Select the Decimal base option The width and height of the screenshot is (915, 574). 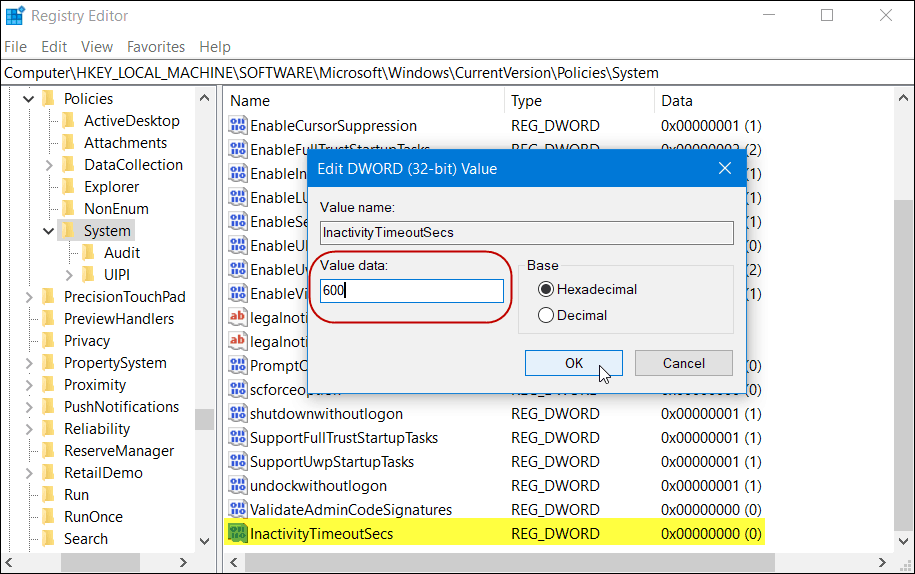click(572, 316)
